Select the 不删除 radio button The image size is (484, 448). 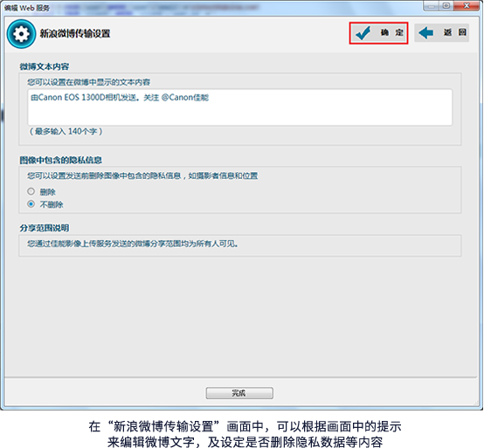click(x=31, y=204)
